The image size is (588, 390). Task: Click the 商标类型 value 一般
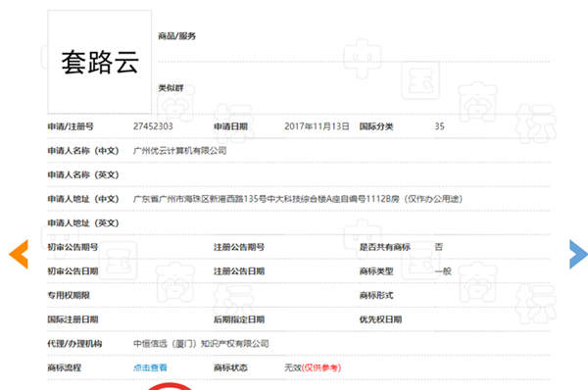[443, 271]
